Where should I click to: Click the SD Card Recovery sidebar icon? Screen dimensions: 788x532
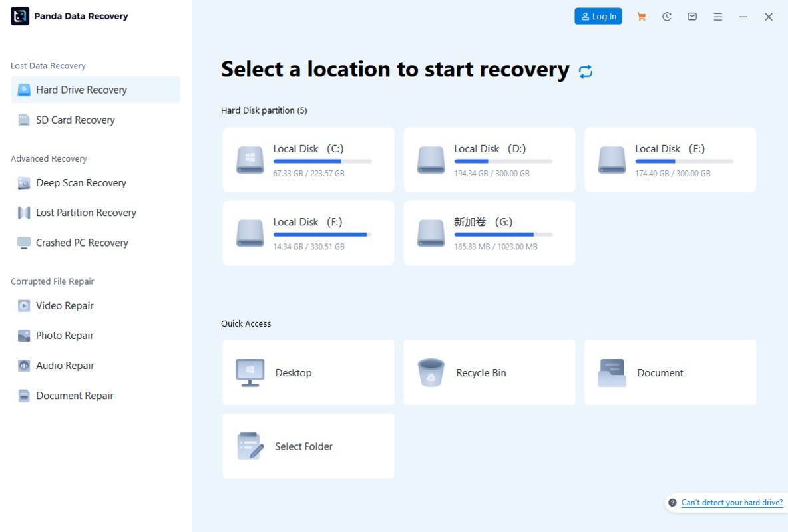pos(23,120)
